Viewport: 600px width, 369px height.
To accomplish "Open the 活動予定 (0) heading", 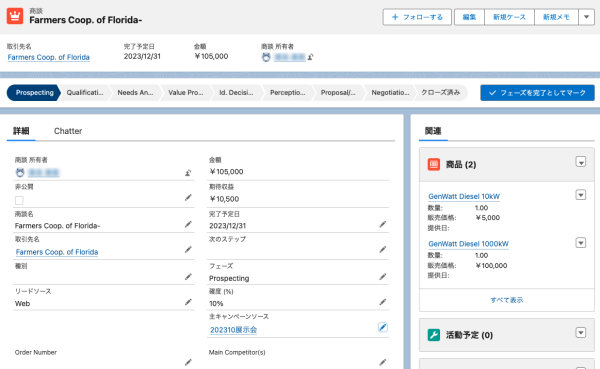I will [469, 335].
